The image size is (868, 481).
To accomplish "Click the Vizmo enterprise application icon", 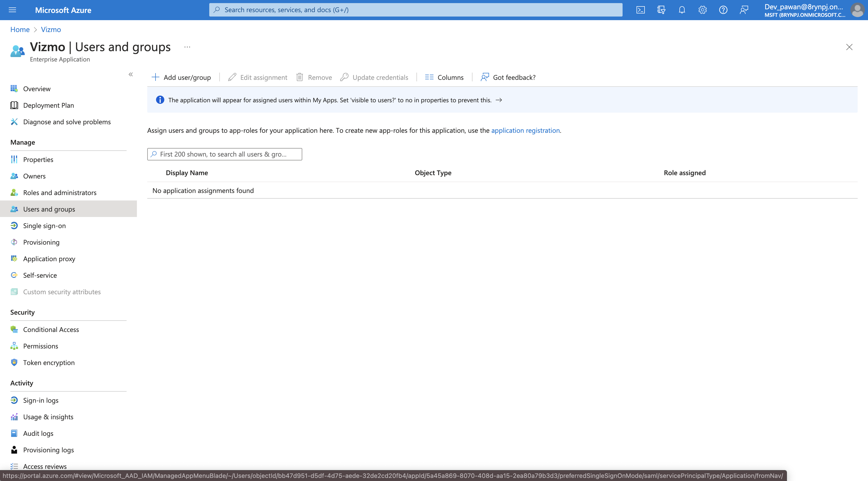I will 18,51.
